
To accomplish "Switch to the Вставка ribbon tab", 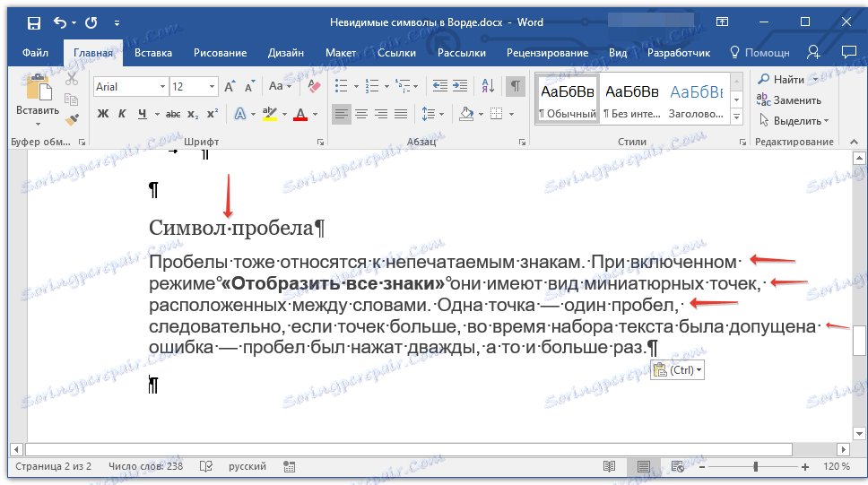I will [x=152, y=53].
